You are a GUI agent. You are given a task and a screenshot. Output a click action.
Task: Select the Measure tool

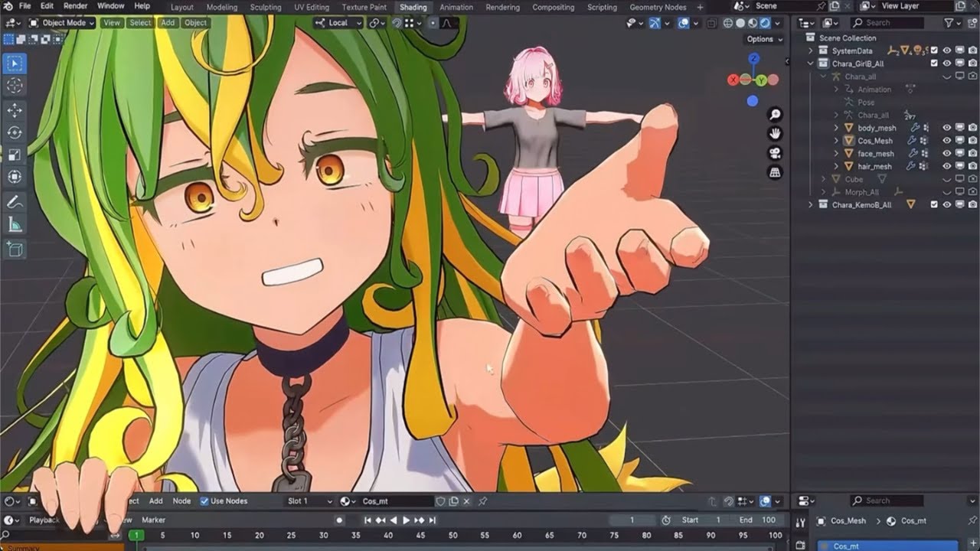(15, 225)
